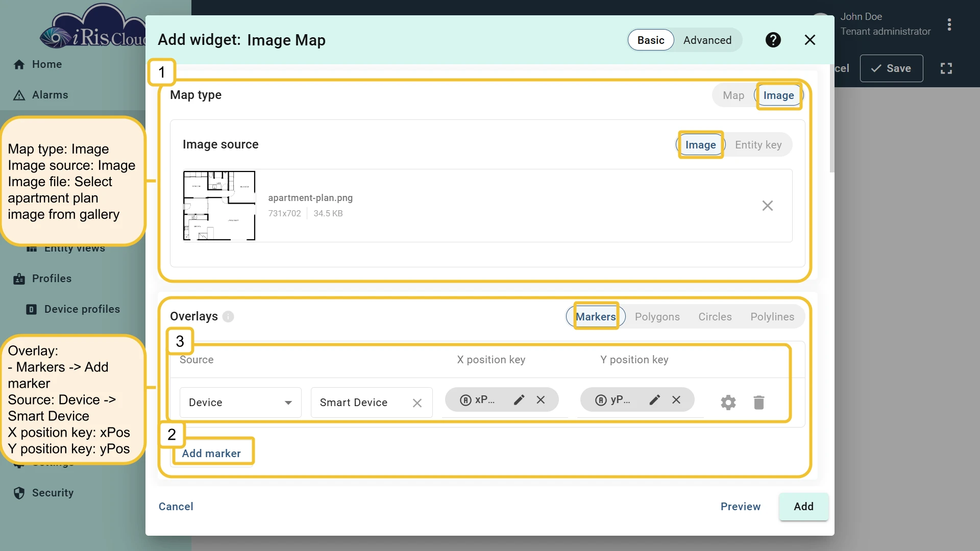Show the Overlays info tooltip icon
This screenshot has height=551, width=980.
[x=228, y=317]
